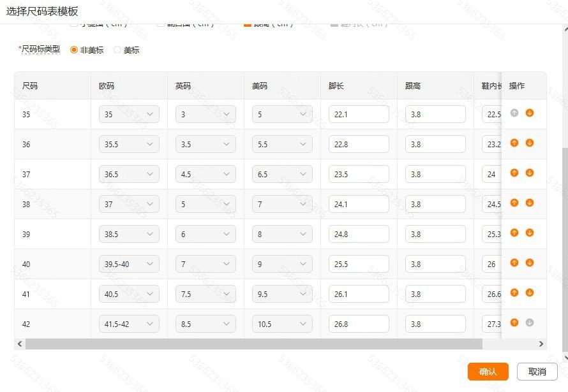Screen dimensions: 568x392
Task: Move size 38 row down
Action: [x=529, y=203]
